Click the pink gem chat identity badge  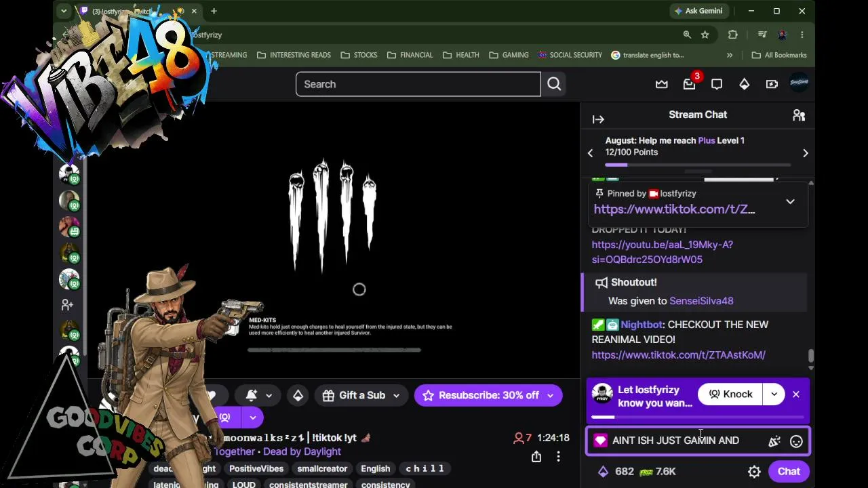coord(600,441)
